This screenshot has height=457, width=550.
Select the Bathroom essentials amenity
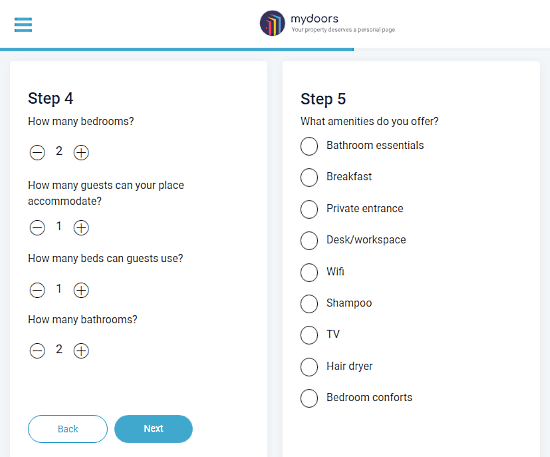pyautogui.click(x=309, y=146)
